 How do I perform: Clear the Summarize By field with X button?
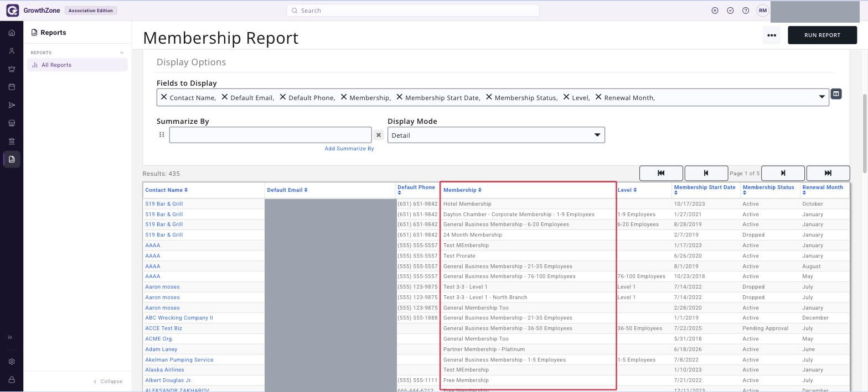pyautogui.click(x=379, y=135)
